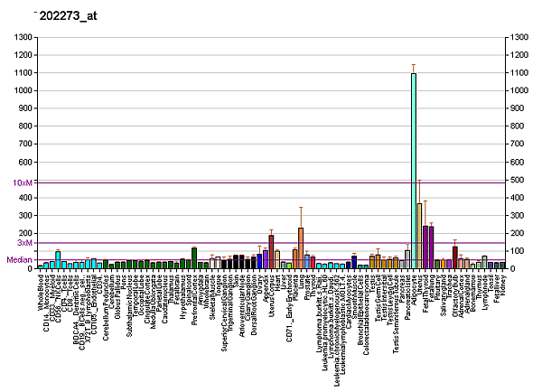The width and height of the screenshot is (542, 392).
Task: Click the 3xM threshold label
Action: pyautogui.click(x=24, y=243)
